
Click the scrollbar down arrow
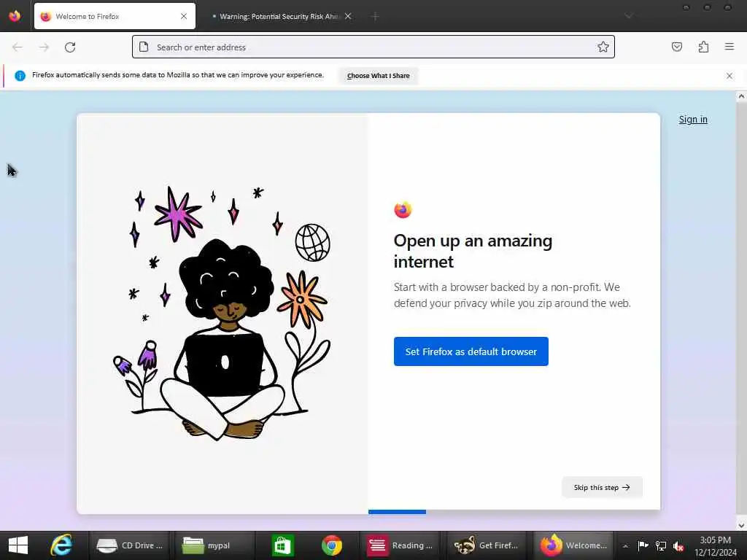tap(741, 525)
